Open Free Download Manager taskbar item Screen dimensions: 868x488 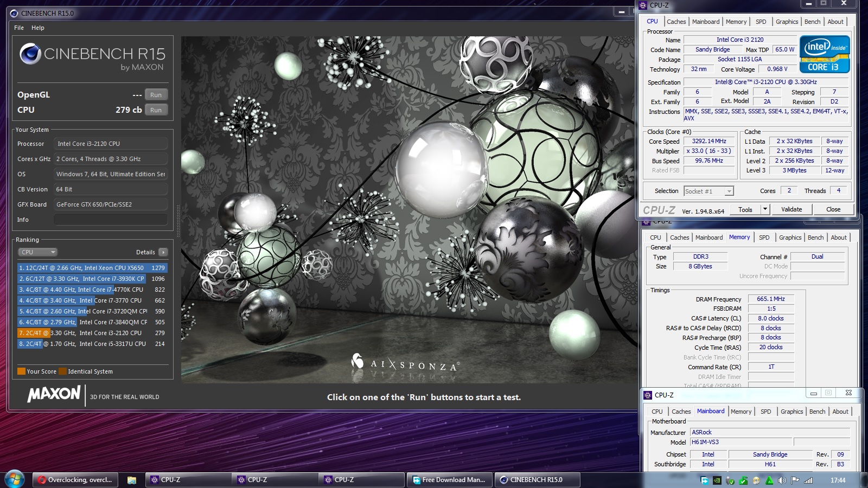point(450,480)
